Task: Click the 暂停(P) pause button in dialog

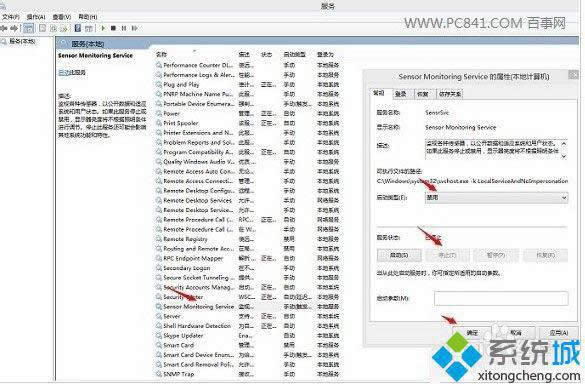Action: tap(496, 255)
